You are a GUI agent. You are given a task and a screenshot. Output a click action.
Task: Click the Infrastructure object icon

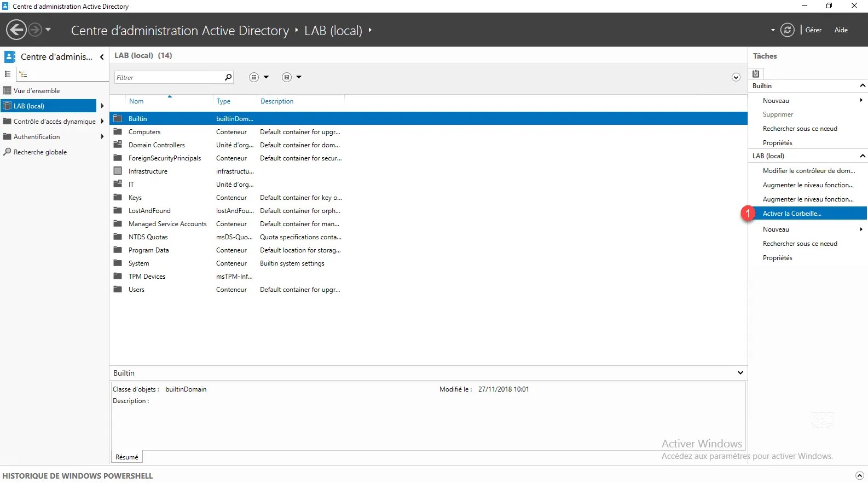118,171
